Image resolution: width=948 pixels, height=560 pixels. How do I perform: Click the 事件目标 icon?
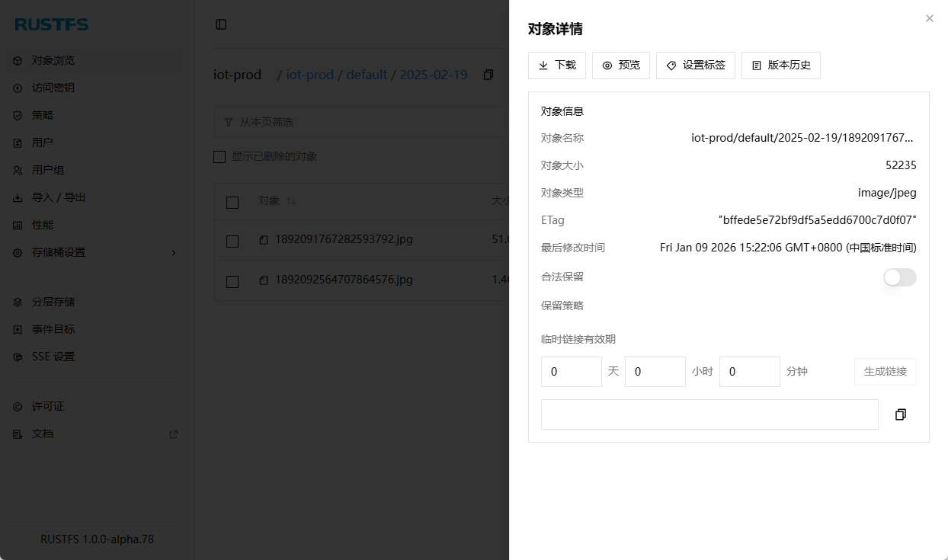click(x=18, y=329)
